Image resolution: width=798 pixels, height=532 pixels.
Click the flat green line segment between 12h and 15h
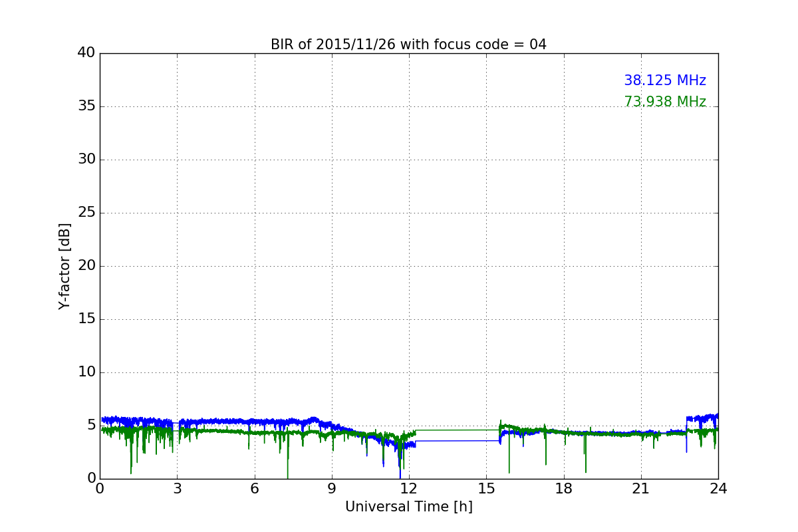click(458, 430)
